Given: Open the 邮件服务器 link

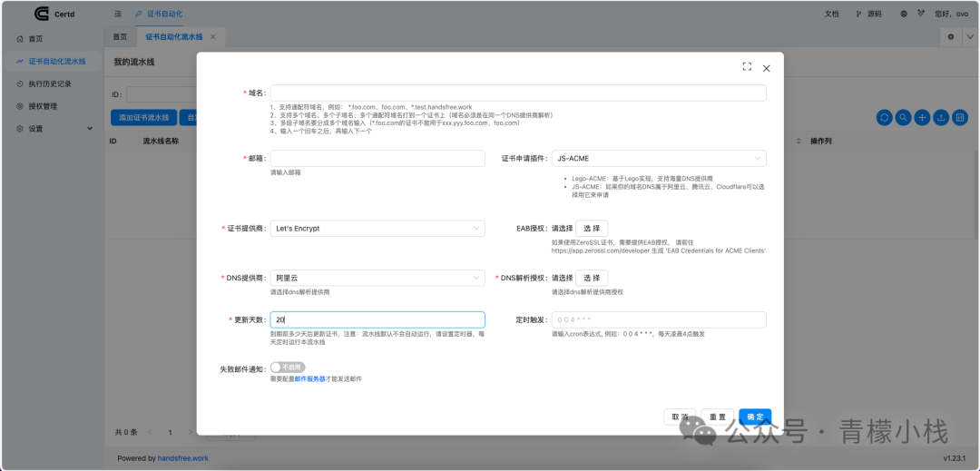Looking at the screenshot, I should (310, 379).
